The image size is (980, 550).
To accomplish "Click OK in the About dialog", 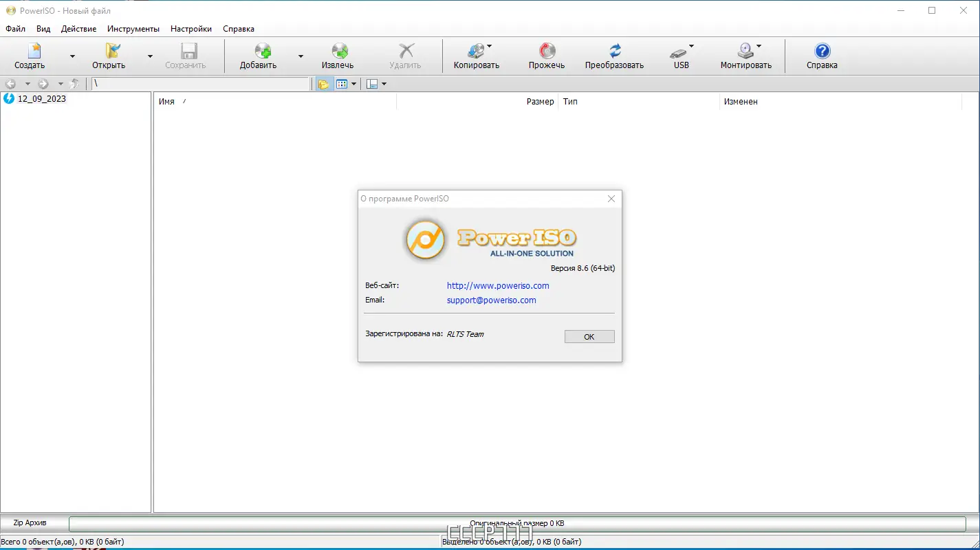I will [x=589, y=337].
